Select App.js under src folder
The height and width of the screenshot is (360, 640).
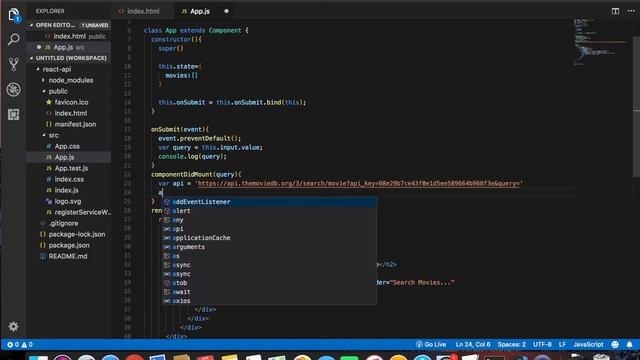point(69,157)
